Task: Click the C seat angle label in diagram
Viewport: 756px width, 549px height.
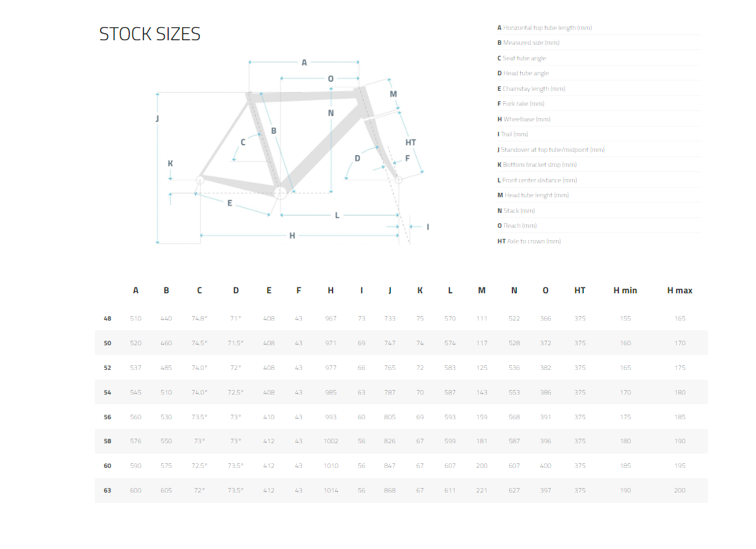Action: pos(243,142)
